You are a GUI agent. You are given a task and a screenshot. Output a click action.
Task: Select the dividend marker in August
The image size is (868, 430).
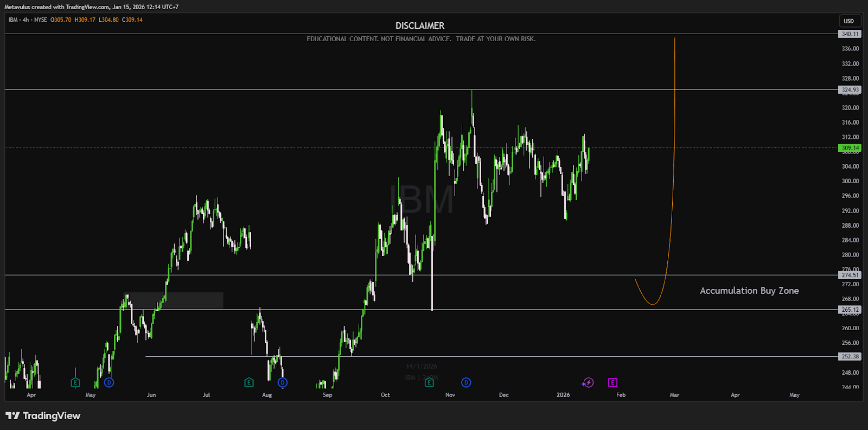click(283, 383)
